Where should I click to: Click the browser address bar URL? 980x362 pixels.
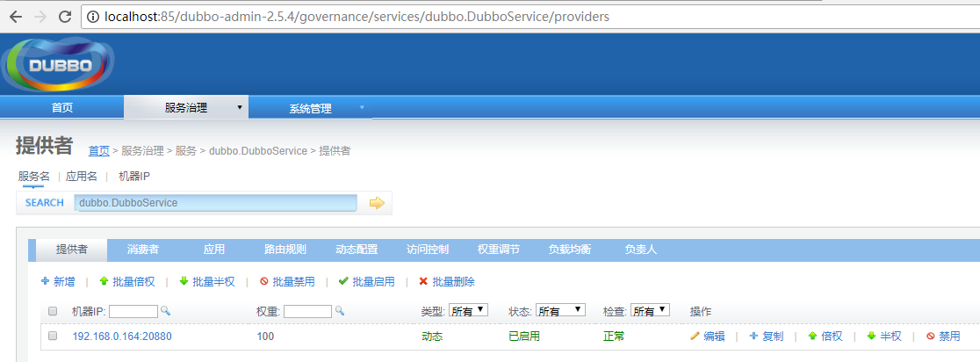tap(357, 17)
